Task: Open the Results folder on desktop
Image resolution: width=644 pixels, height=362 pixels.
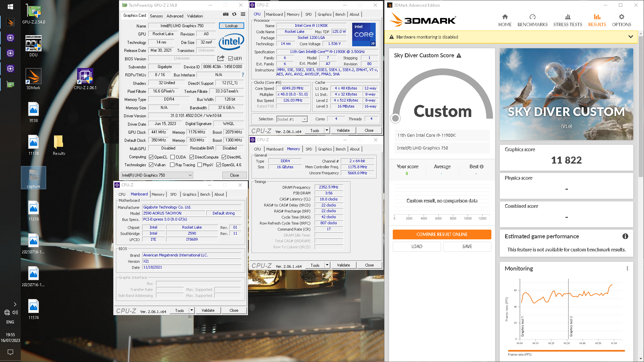Action: tap(59, 144)
